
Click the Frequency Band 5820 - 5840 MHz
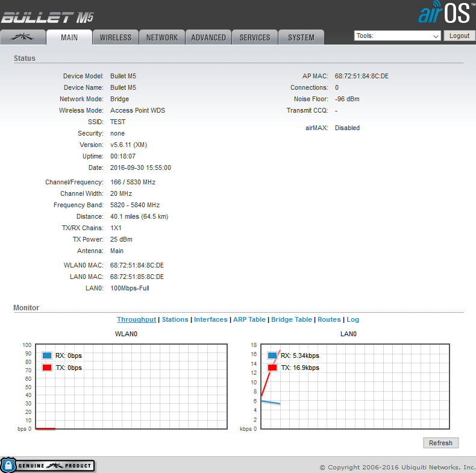point(135,205)
